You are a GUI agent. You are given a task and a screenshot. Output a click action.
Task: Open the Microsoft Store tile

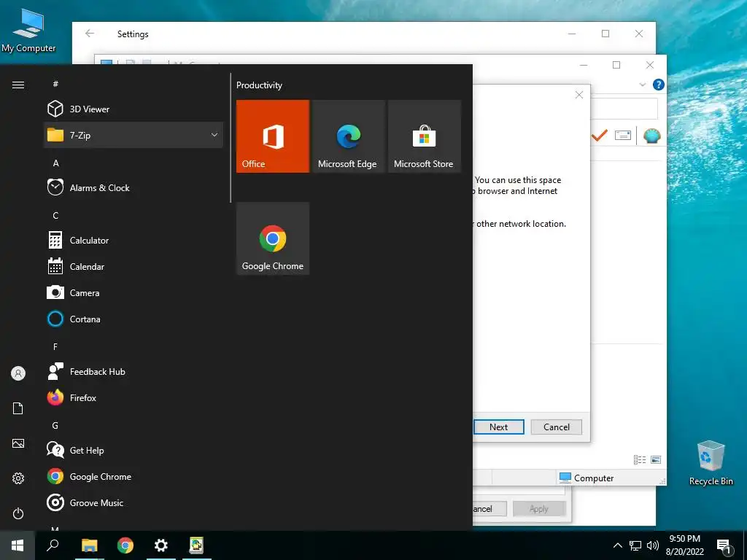[425, 136]
